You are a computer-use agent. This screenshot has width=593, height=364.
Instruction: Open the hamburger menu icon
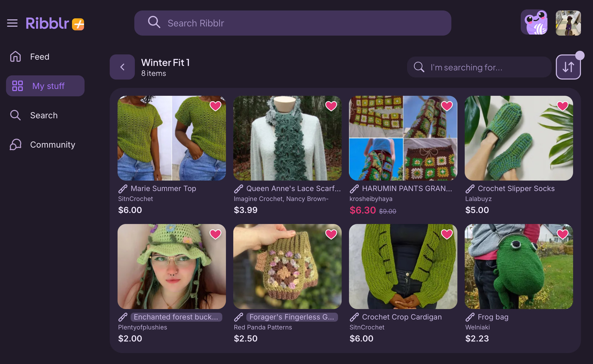click(12, 23)
